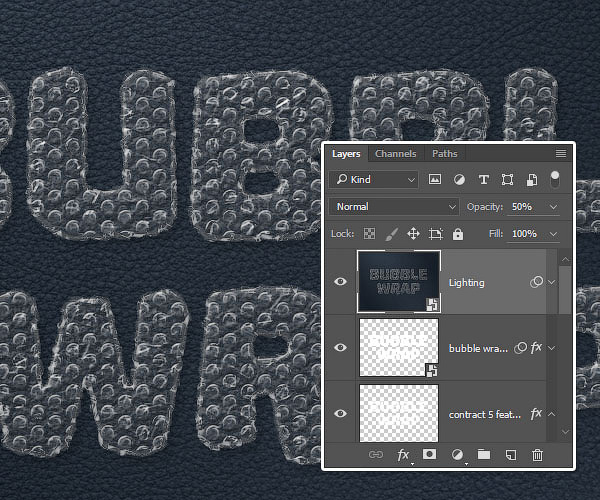Click smart filter icon on bubble wrap layer
Viewport: 600px width, 500px height.
tap(520, 348)
